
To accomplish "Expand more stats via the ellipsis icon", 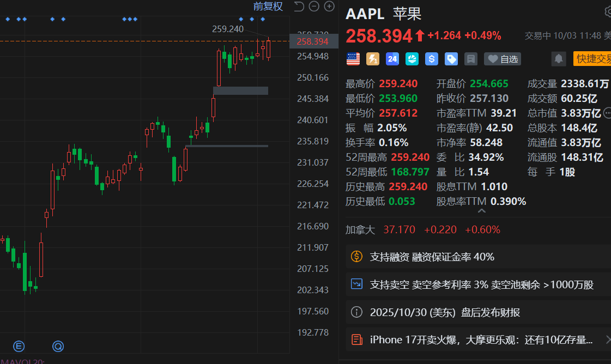I will click(607, 113).
